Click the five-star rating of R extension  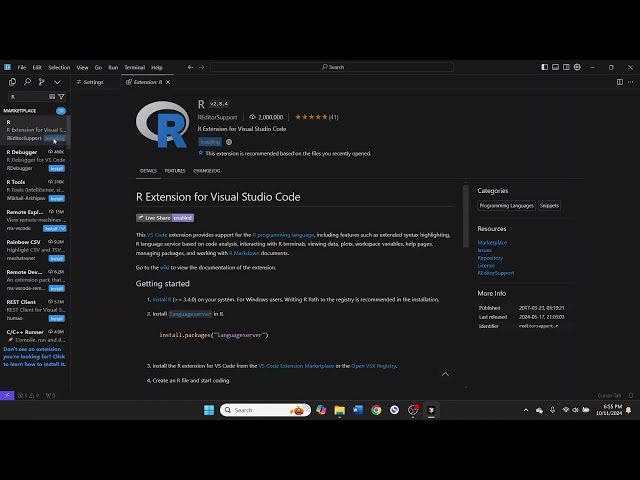click(311, 117)
